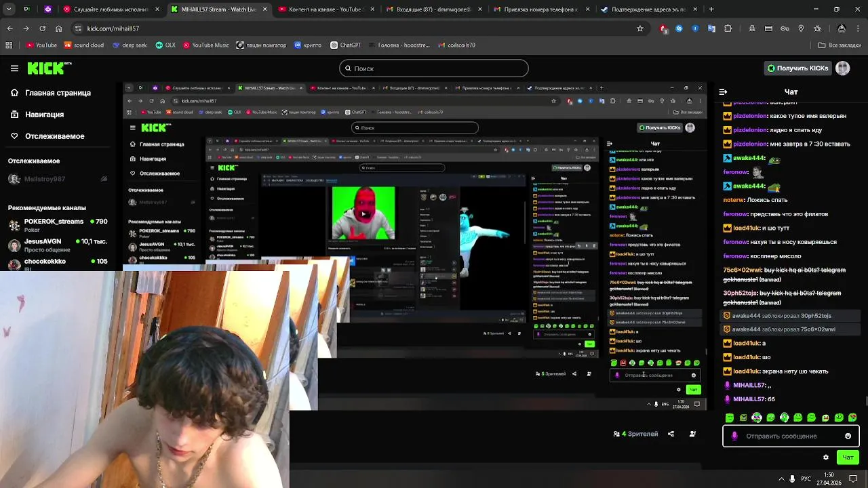
Task: Open ChatGPT bookmark
Action: (345, 45)
